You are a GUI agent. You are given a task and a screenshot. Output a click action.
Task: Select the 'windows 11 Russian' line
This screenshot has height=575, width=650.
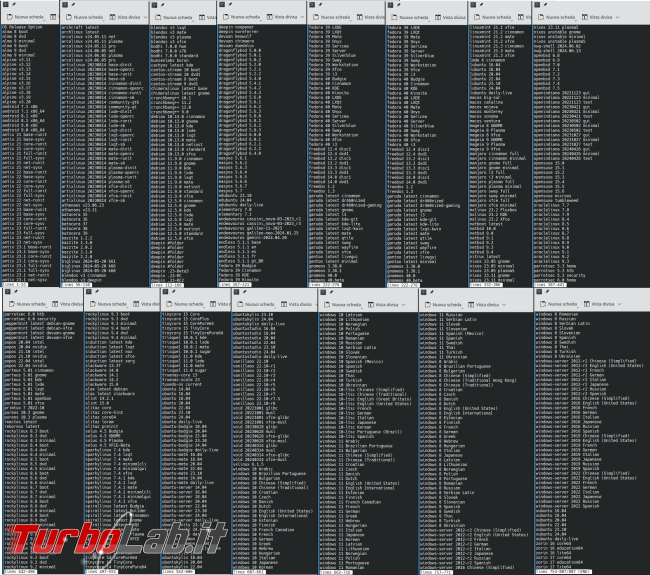coord(441,315)
